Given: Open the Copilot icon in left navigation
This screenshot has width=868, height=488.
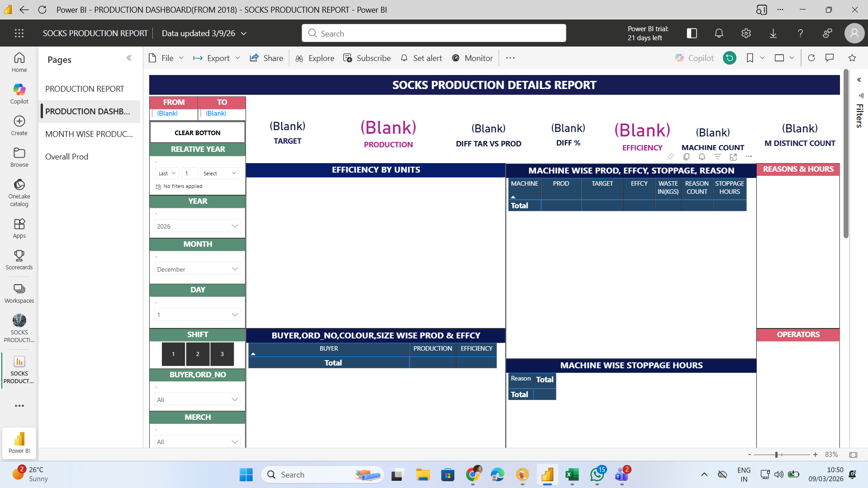Looking at the screenshot, I should [x=19, y=94].
